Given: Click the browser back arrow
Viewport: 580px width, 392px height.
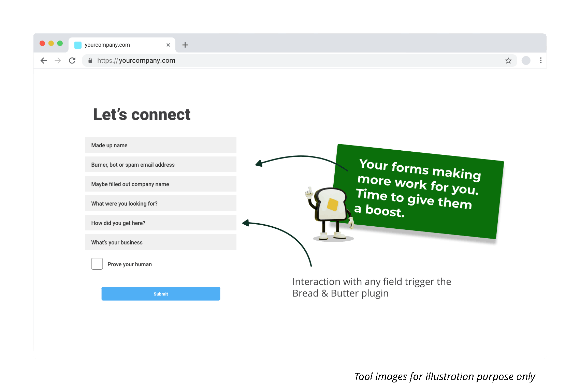Looking at the screenshot, I should [x=44, y=61].
